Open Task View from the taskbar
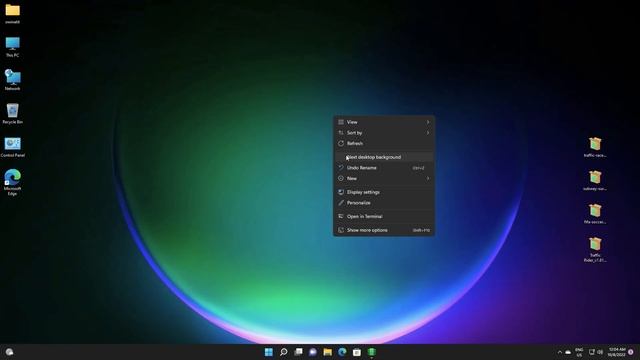Image resolution: width=640 pixels, height=360 pixels. point(298,352)
